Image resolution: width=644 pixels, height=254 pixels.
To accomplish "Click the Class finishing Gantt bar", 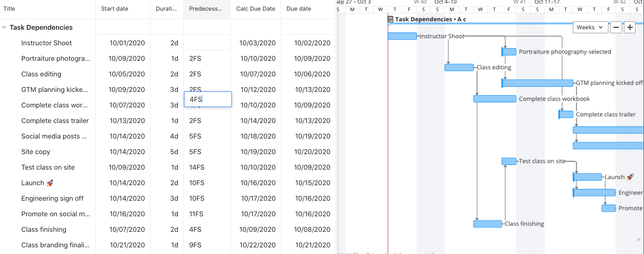I will pos(487,224).
